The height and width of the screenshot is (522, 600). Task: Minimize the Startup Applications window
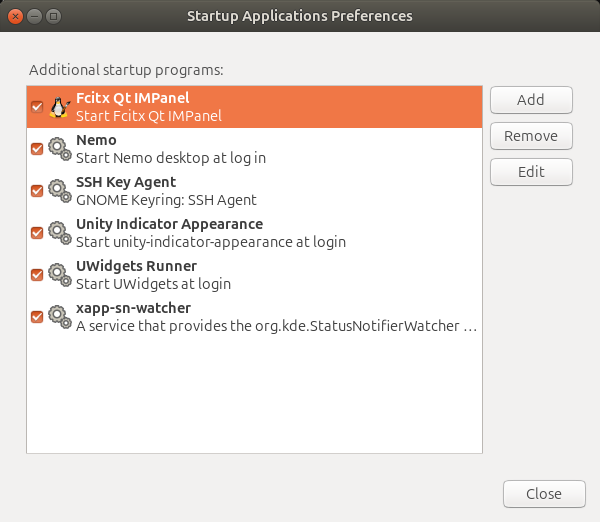click(x=34, y=16)
